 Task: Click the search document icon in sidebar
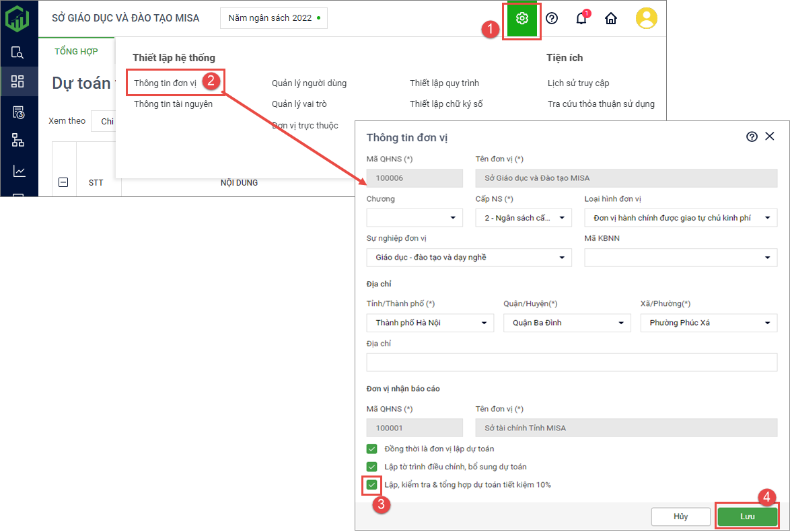coord(18,52)
